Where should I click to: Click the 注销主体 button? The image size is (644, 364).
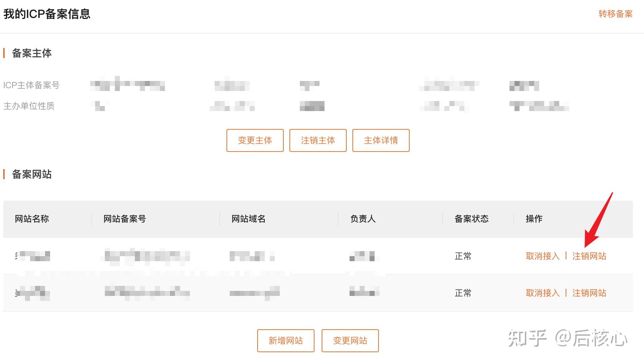point(318,140)
